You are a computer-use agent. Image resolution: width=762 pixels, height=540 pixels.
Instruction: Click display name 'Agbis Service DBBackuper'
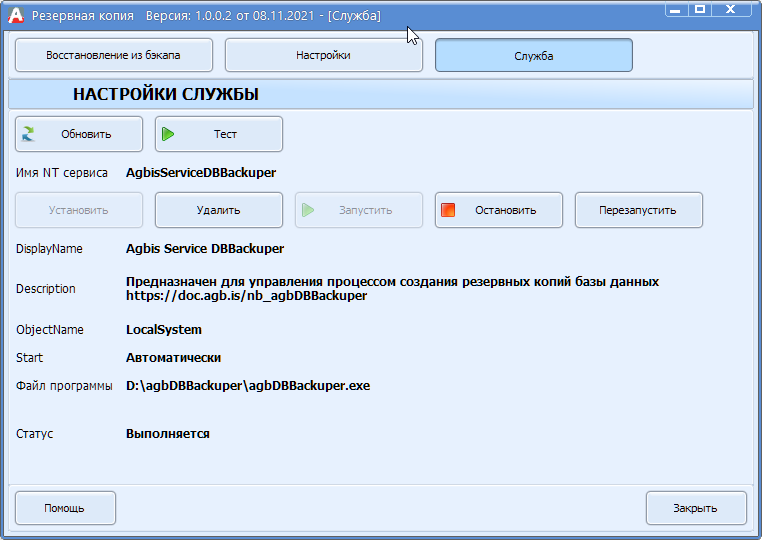coord(205,248)
